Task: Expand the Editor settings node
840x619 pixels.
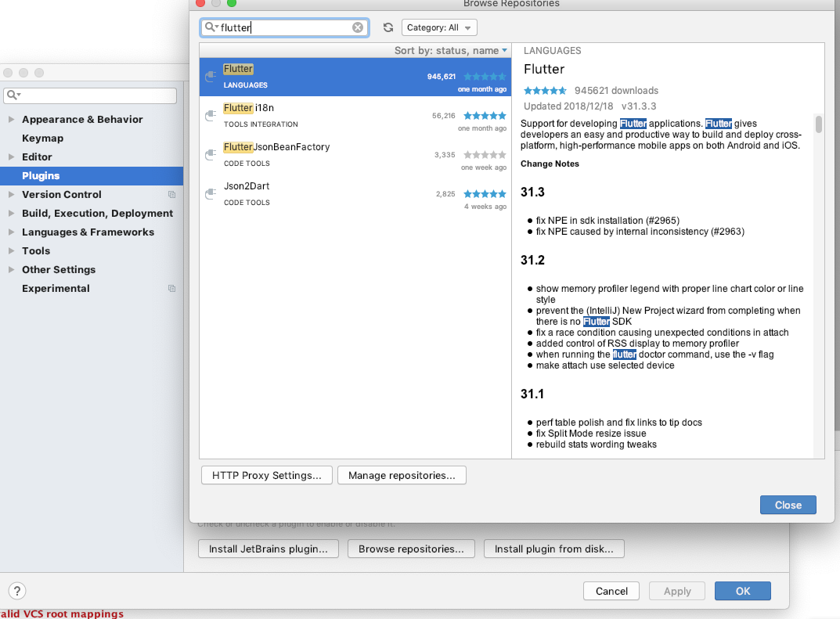Action: click(x=11, y=157)
